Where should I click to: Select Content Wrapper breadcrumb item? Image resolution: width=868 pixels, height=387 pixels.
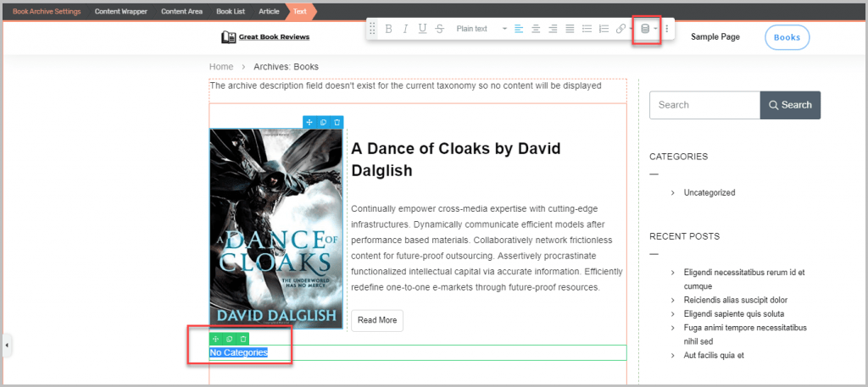(119, 11)
